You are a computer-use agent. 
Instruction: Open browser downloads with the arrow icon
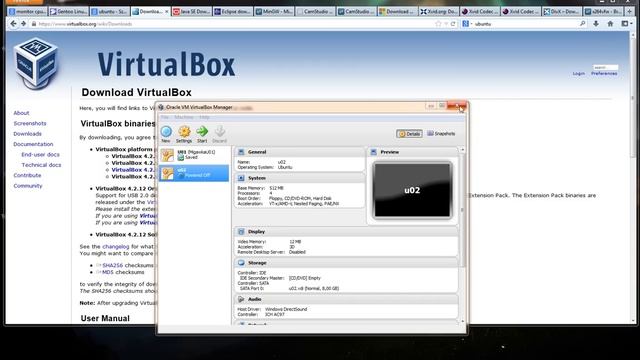[x=596, y=24]
